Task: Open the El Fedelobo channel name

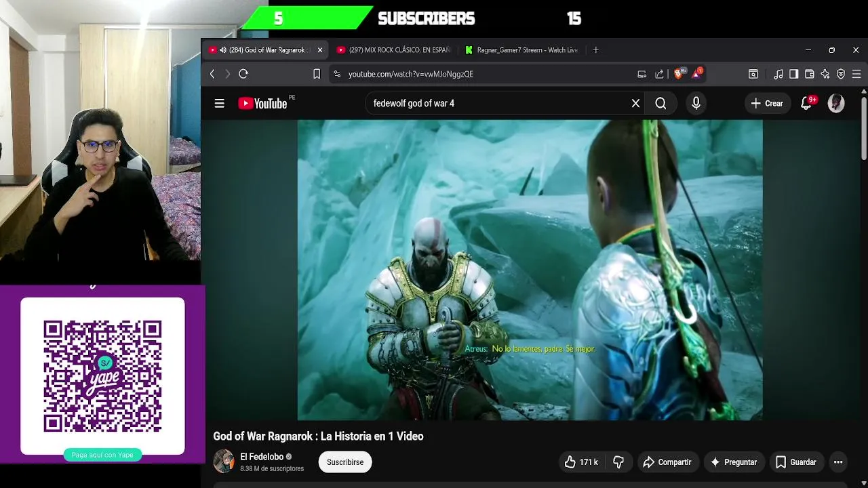Action: point(262,457)
